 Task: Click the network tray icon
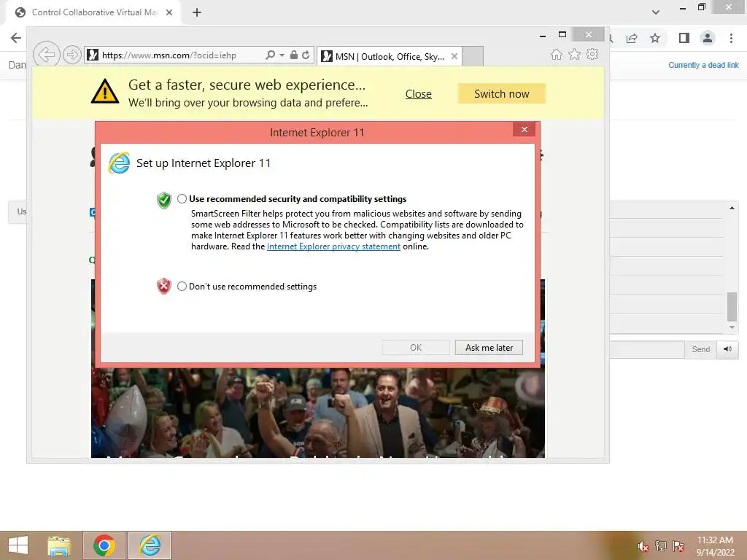point(661,546)
